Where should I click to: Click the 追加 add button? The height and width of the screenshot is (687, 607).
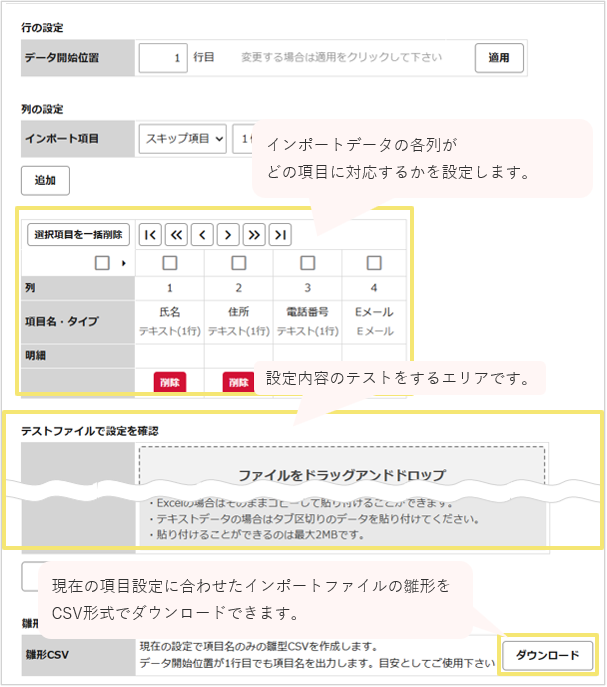point(45,181)
